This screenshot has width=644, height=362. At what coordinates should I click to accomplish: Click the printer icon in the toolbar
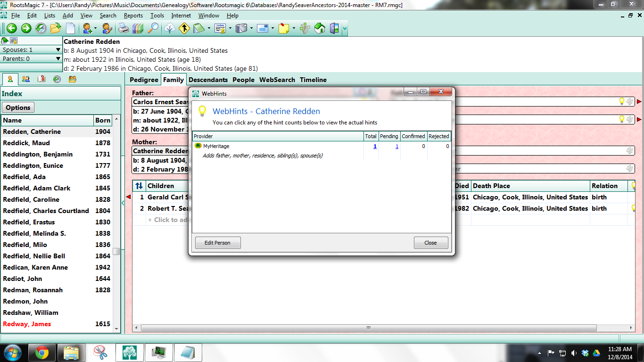123,28
